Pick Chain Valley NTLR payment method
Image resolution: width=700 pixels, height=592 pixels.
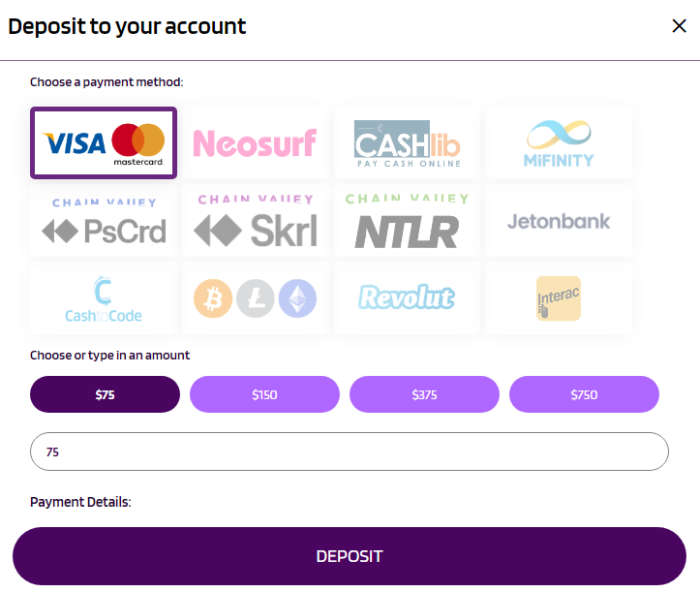click(x=407, y=221)
